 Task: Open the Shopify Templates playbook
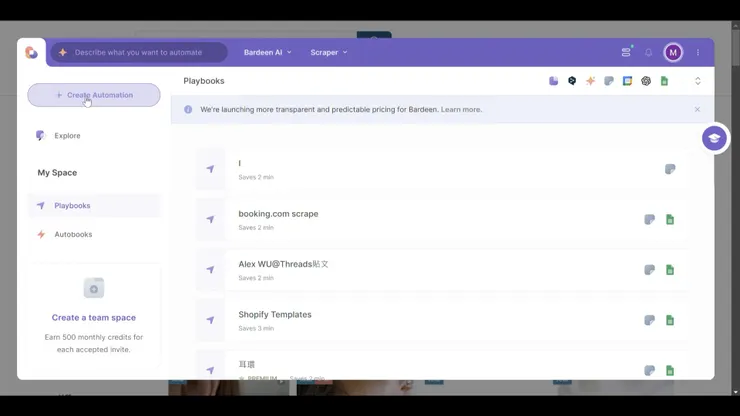point(443,320)
